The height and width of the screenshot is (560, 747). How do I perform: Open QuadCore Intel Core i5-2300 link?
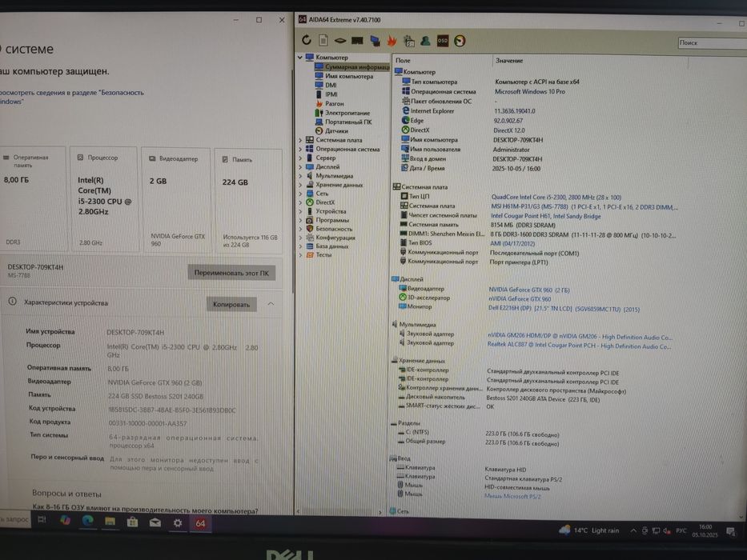pos(556,197)
